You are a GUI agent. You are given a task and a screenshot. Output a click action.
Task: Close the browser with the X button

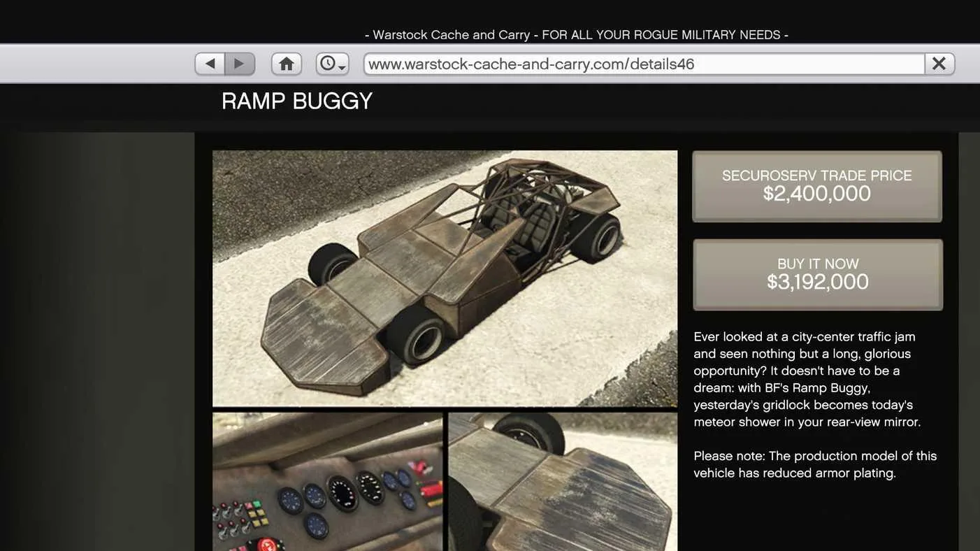click(x=939, y=64)
